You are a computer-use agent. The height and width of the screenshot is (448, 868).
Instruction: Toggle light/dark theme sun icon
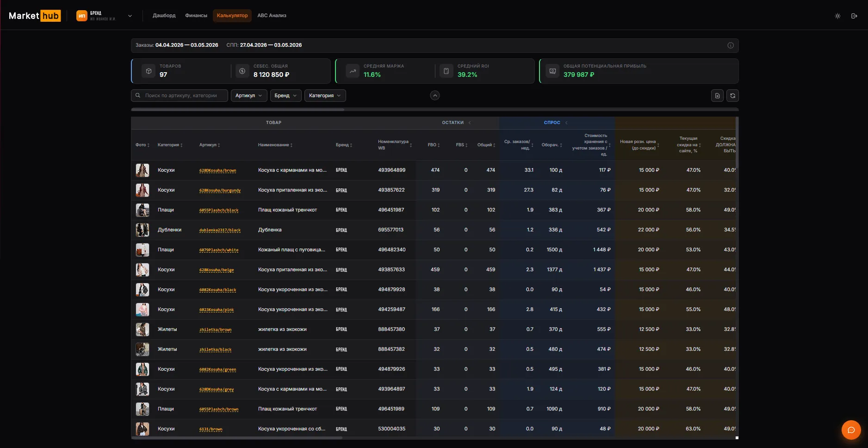coord(837,16)
